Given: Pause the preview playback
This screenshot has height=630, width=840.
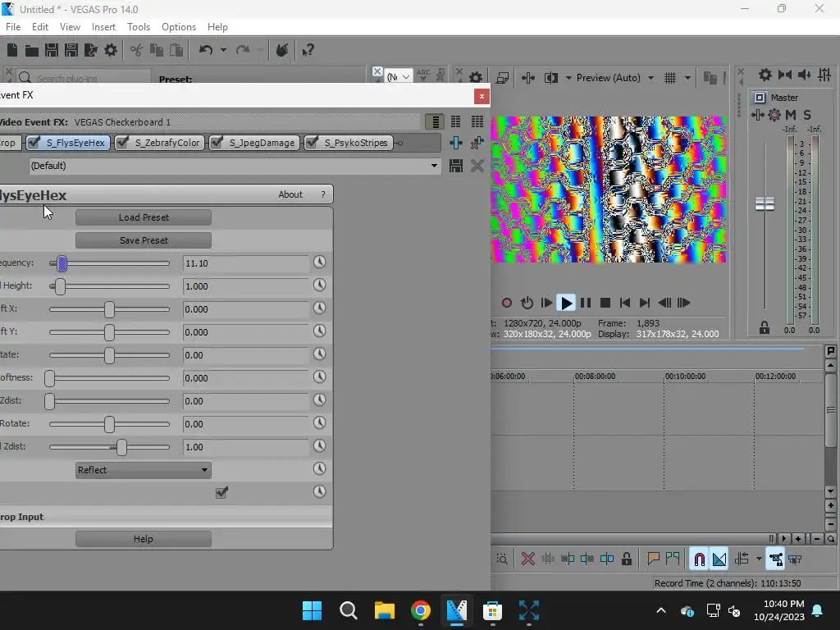Looking at the screenshot, I should click(586, 304).
